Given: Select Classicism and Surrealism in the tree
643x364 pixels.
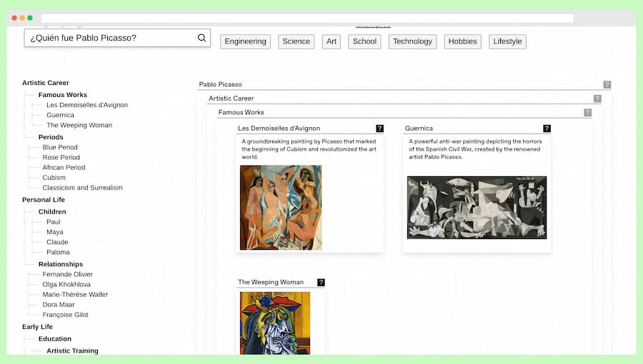Looking at the screenshot, I should tap(82, 188).
